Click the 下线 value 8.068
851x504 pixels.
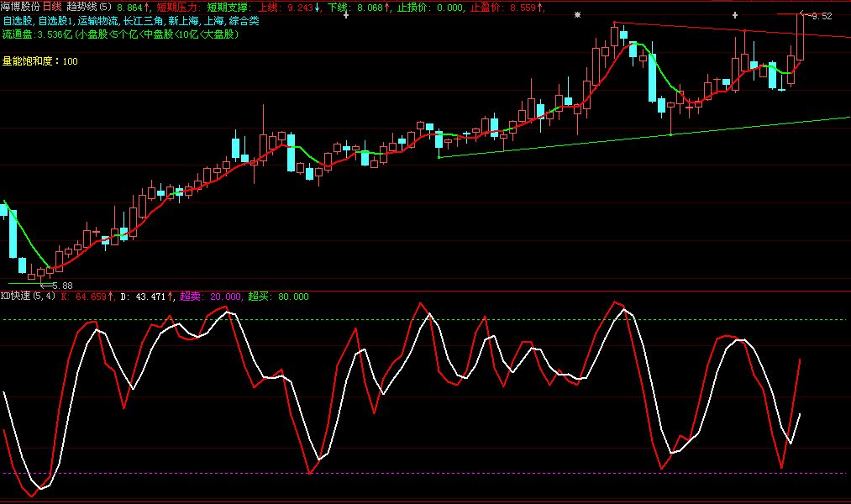point(369,8)
